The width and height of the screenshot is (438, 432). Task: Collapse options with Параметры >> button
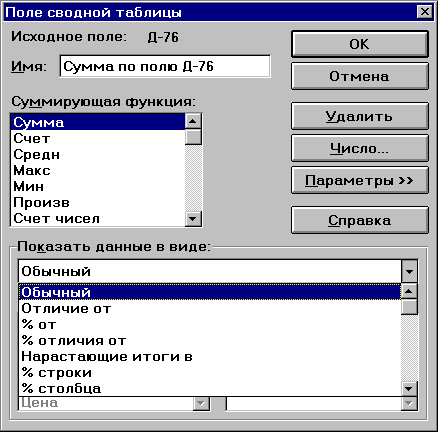tap(360, 180)
